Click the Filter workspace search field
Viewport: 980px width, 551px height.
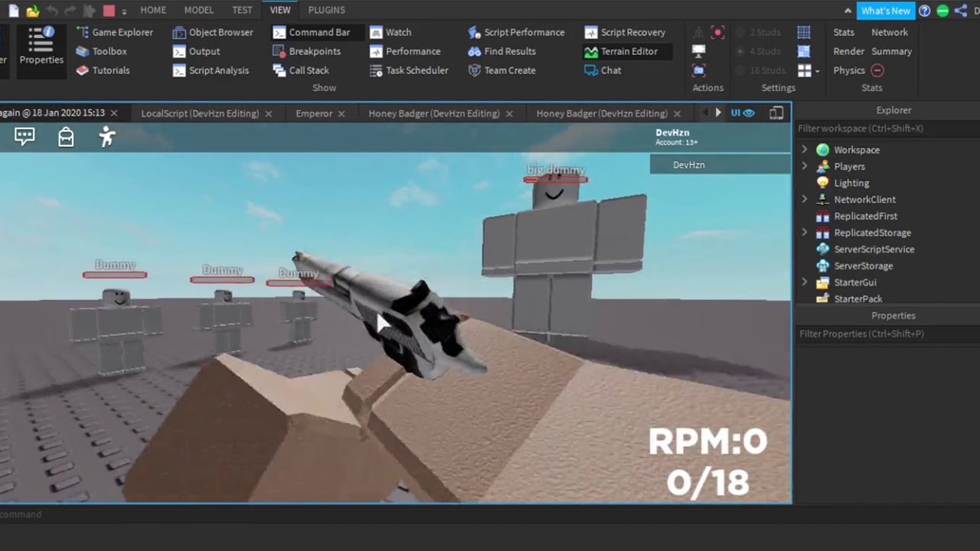887,129
